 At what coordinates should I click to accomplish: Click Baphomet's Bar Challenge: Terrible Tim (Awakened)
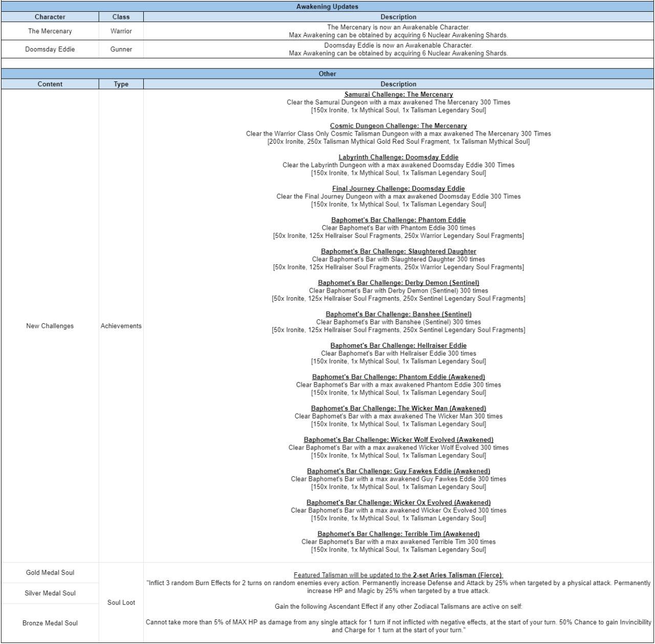(x=398, y=534)
